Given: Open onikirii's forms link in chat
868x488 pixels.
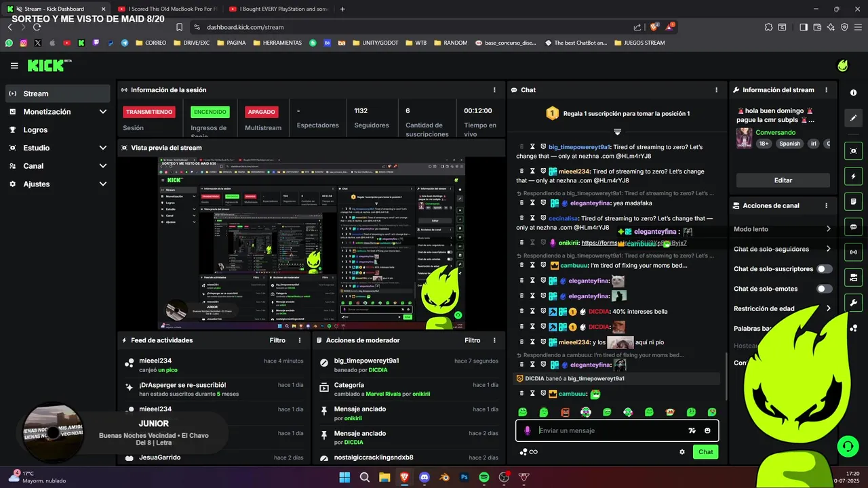Looking at the screenshot, I should point(633,243).
